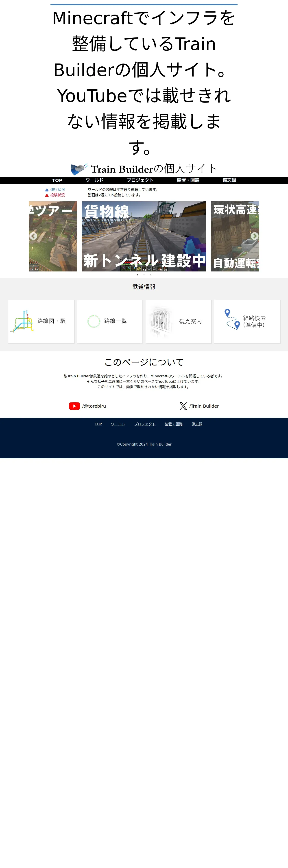Click the YouTube logo icon
This screenshot has width=288, height=868.
[74, 406]
